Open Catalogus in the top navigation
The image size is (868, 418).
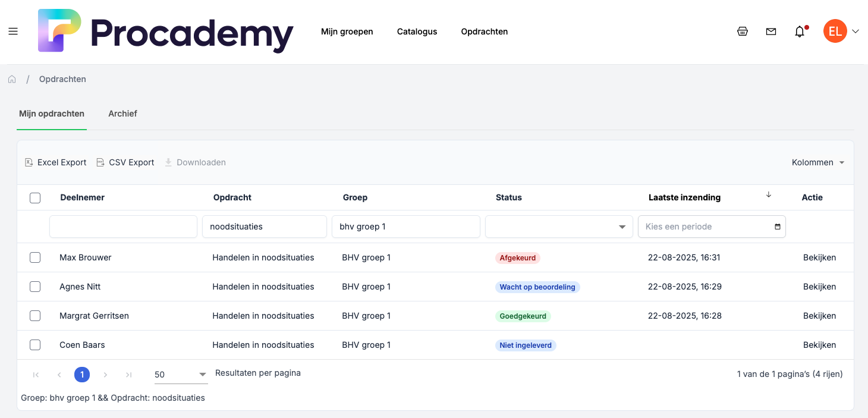[x=417, y=32]
